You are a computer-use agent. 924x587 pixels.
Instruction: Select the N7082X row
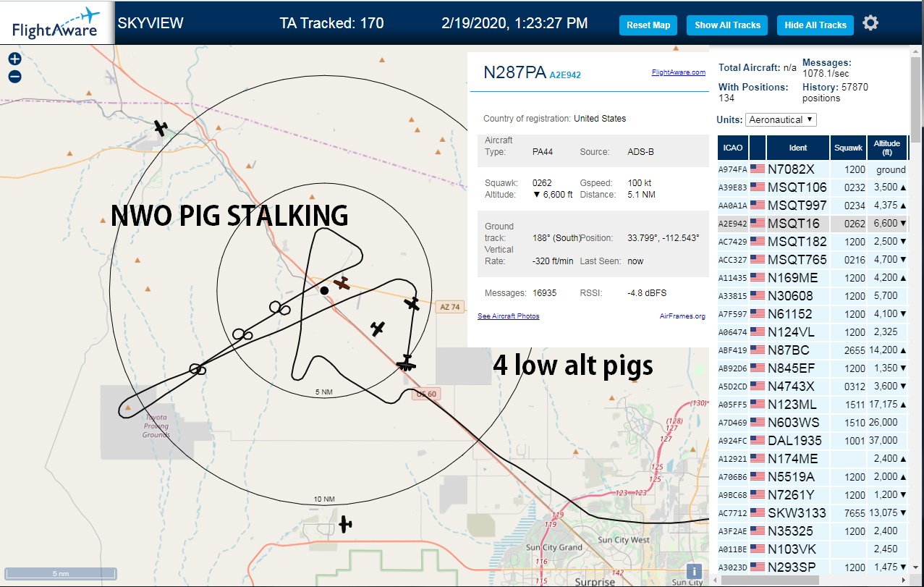[812, 169]
